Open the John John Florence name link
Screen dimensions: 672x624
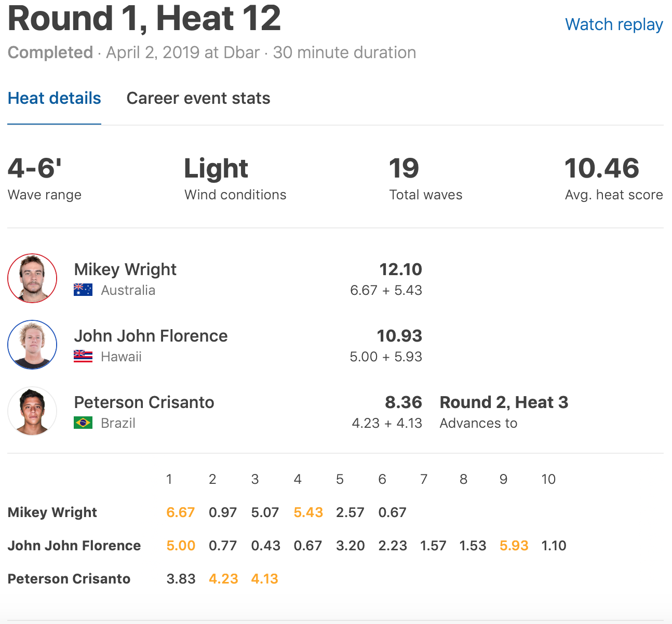(151, 336)
